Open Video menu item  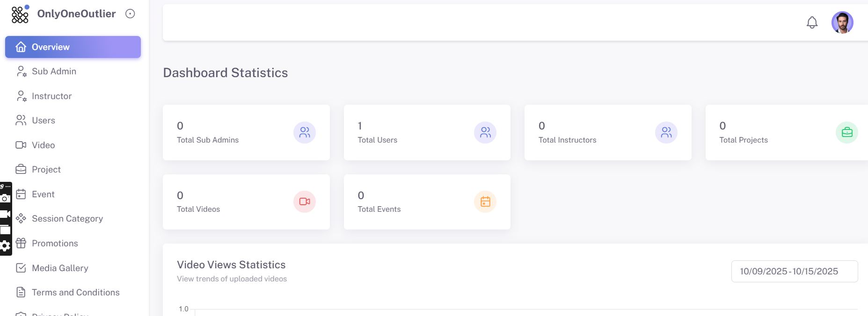pos(73,145)
